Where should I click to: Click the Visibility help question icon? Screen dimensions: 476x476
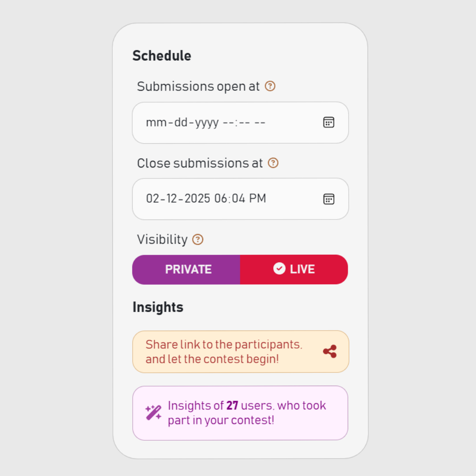(197, 239)
